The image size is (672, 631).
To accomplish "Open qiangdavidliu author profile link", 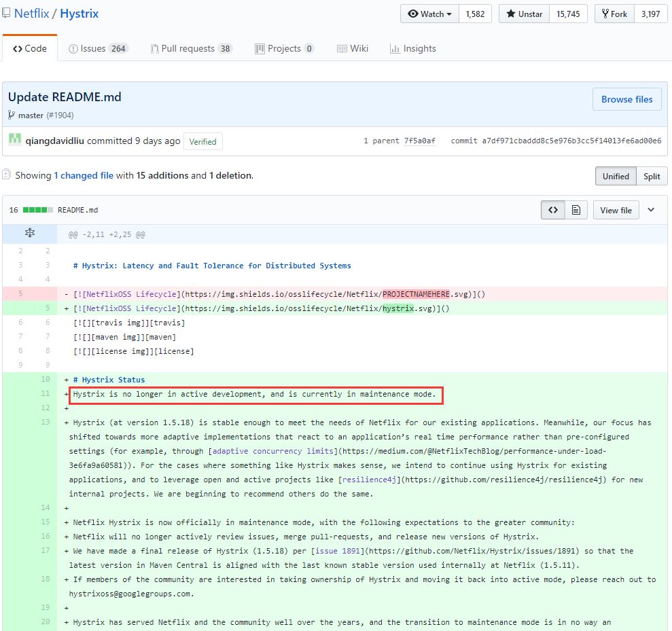I will click(x=55, y=141).
